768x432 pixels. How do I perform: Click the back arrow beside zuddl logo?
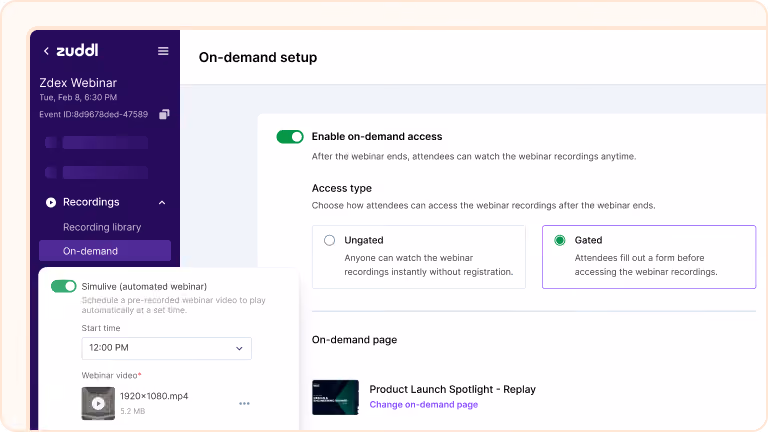(x=46, y=51)
